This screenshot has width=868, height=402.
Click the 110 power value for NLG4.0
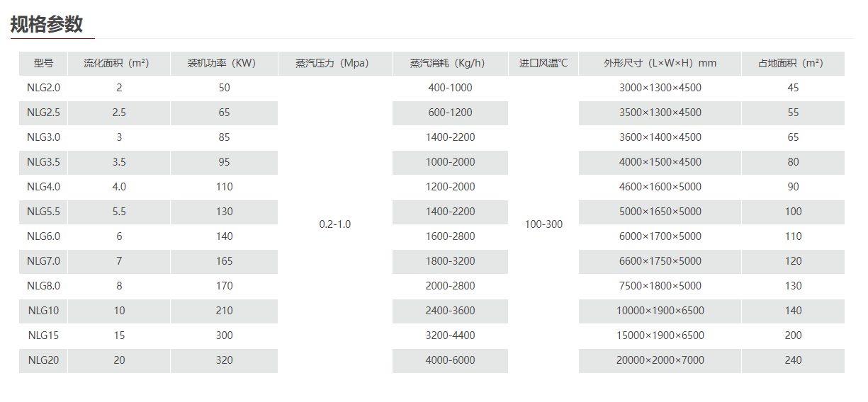point(224,187)
